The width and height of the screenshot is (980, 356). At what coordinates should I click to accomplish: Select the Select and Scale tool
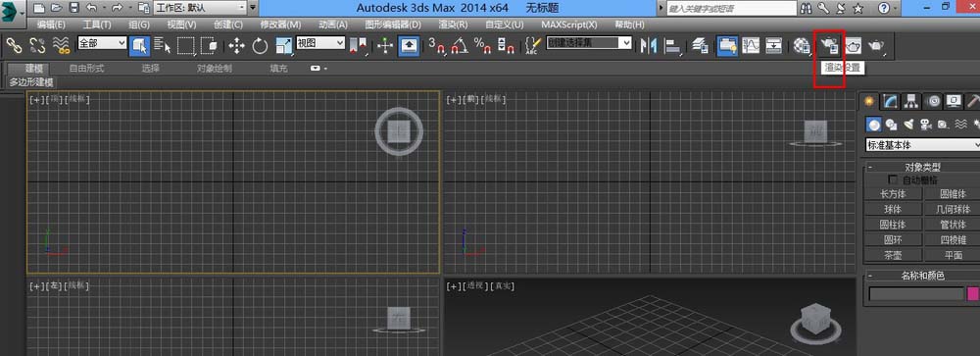pyautogui.click(x=284, y=45)
